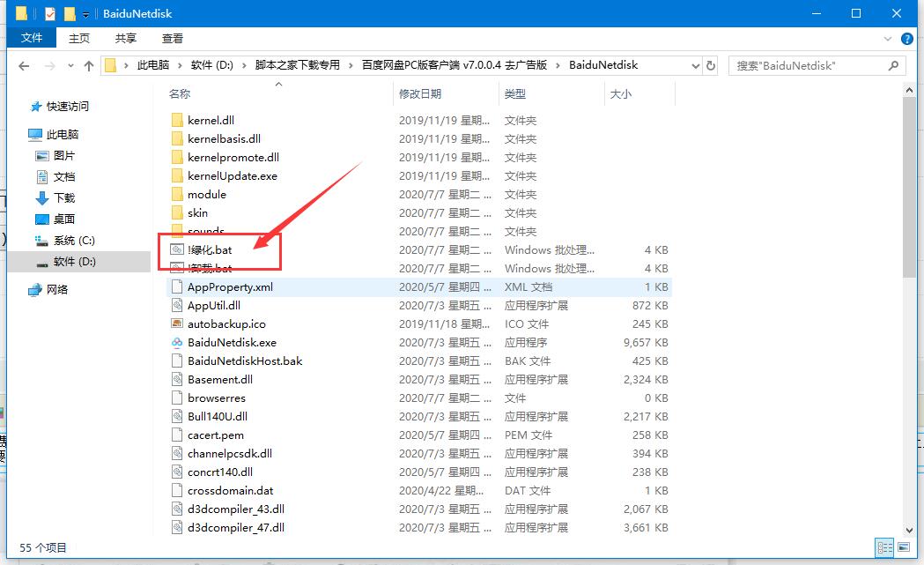Viewport: 924px width, 565px height.
Task: Click the refresh button beside address bar
Action: click(x=711, y=65)
